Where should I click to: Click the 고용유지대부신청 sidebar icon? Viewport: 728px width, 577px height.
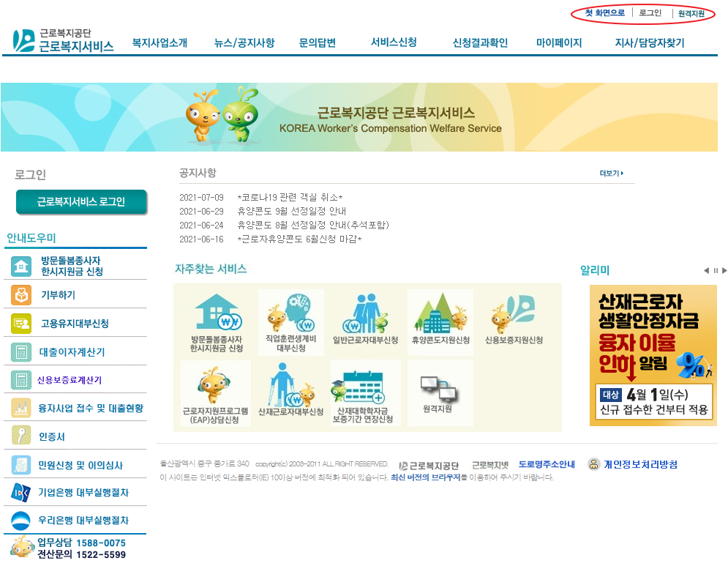click(x=21, y=324)
